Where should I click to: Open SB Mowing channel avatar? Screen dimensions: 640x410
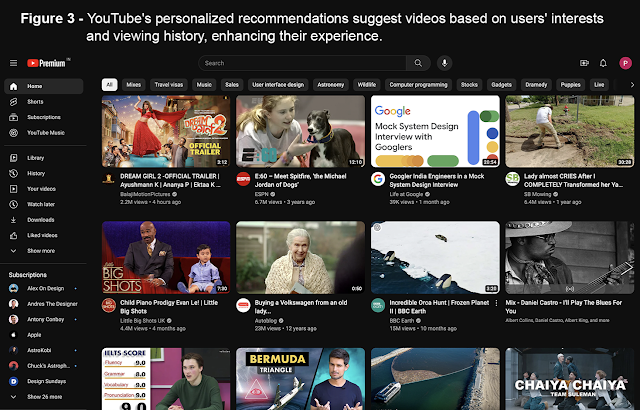point(513,179)
